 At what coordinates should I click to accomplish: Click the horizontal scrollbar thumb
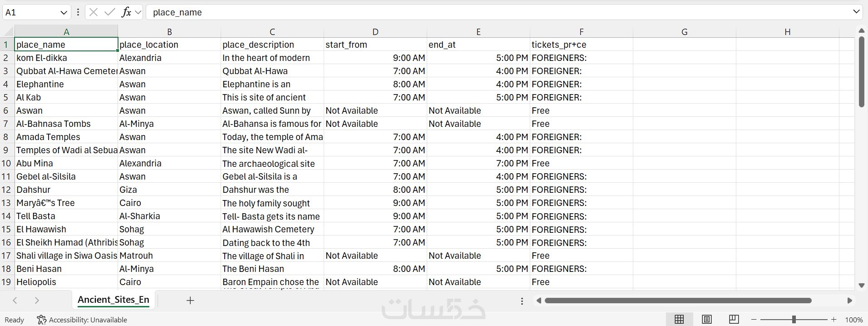[x=678, y=301]
